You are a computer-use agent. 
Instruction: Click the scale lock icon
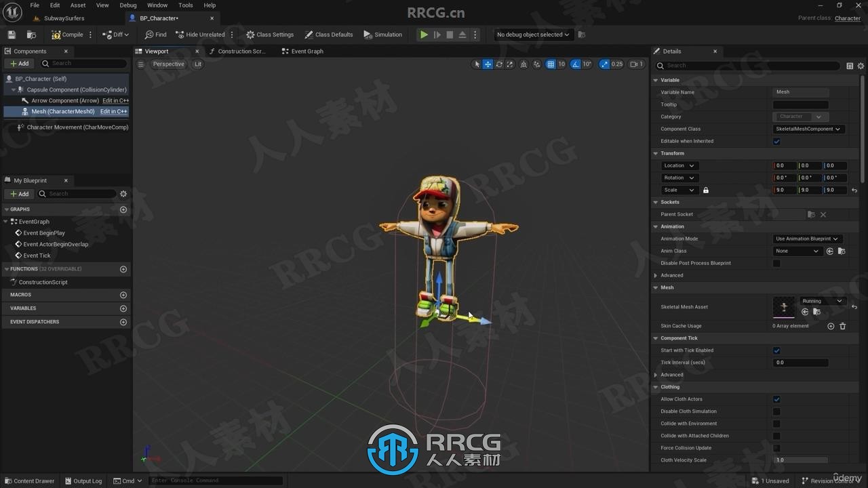(x=706, y=190)
